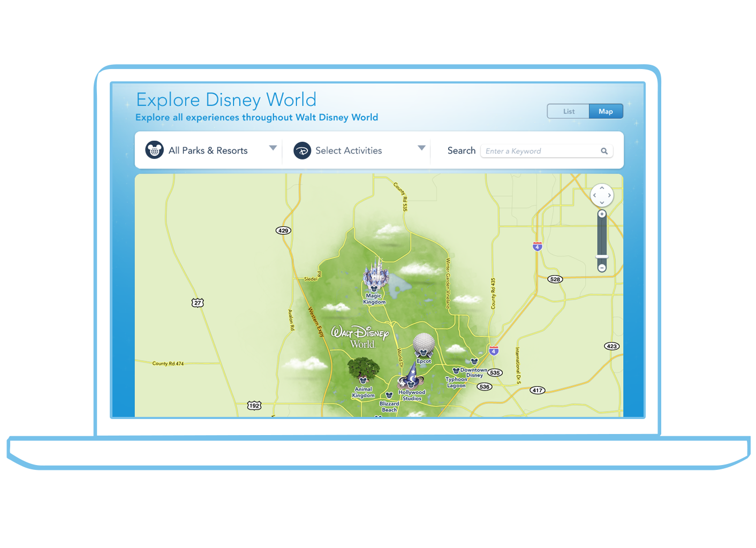The image size is (756, 548).
Task: Pan the map right arrow
Action: click(609, 195)
